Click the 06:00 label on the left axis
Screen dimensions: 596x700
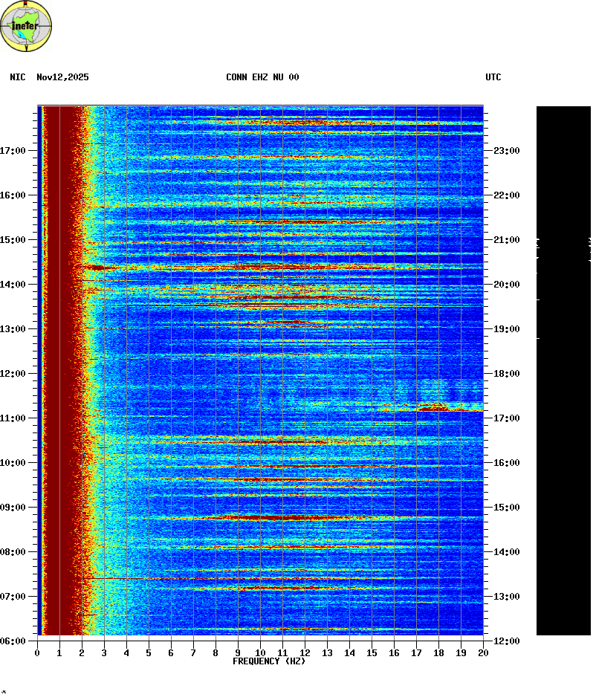coord(13,641)
